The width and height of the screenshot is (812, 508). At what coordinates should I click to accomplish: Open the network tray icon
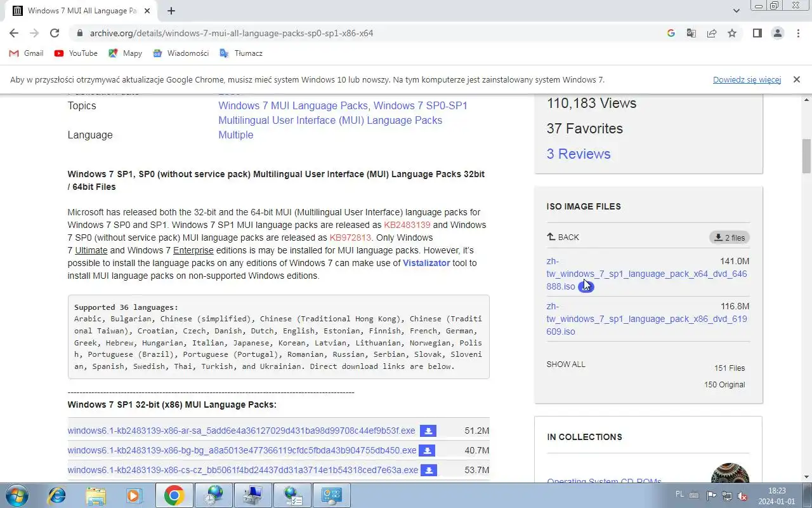tap(727, 496)
